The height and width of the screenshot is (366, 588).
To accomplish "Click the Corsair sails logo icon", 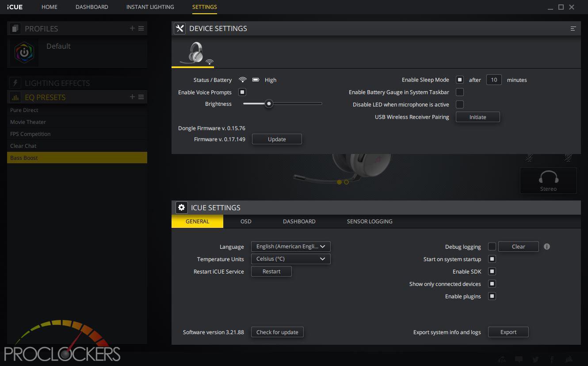I will pyautogui.click(x=569, y=359).
